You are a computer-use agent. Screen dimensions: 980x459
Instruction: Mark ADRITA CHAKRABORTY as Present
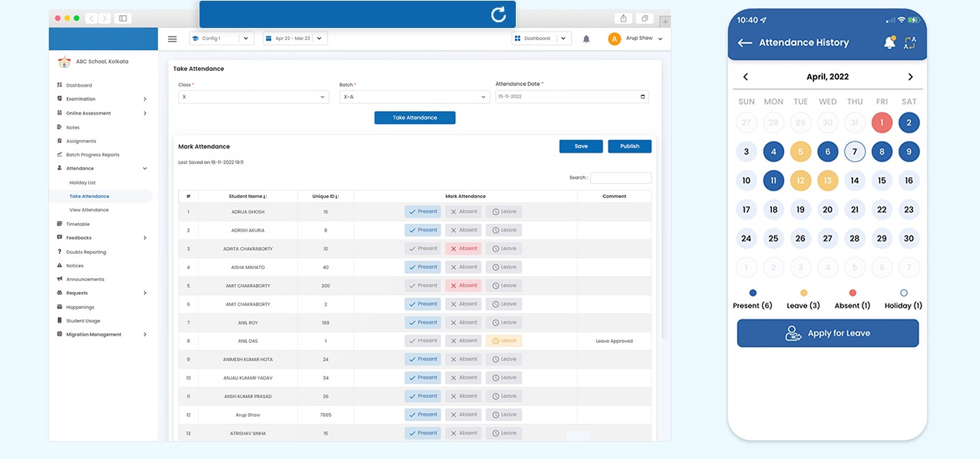click(423, 248)
